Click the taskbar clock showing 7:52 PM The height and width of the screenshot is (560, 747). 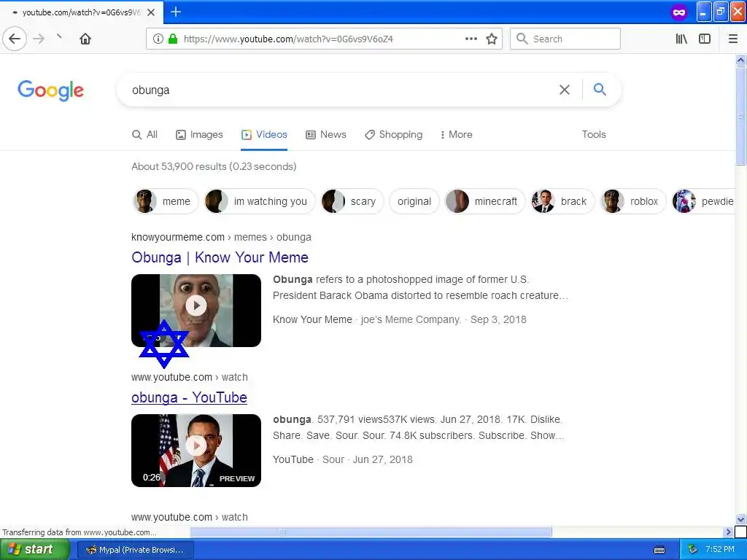point(720,549)
